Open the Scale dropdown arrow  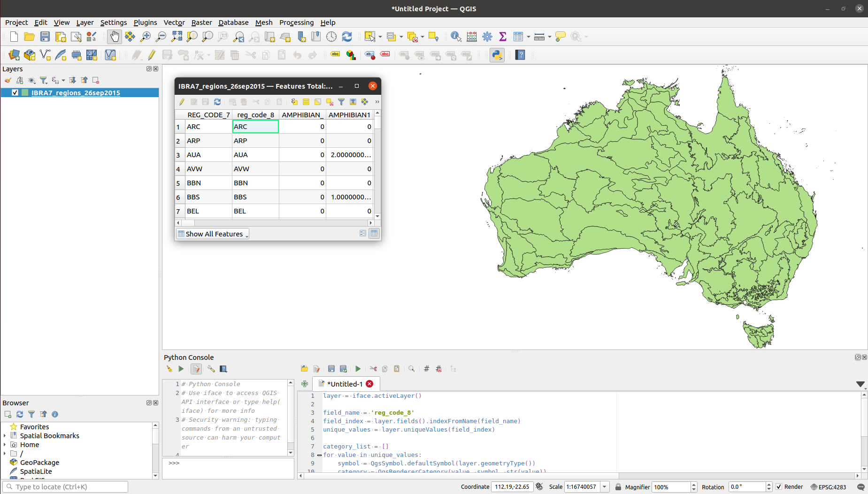pyautogui.click(x=605, y=487)
